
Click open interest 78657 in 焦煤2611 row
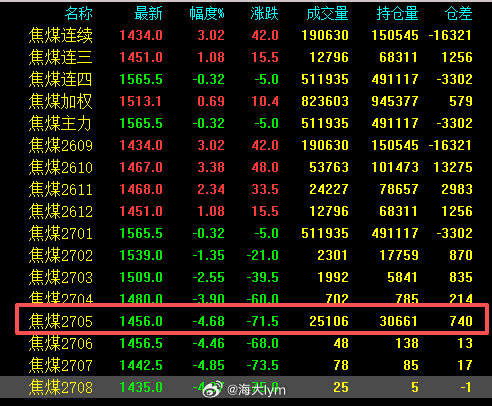point(399,189)
